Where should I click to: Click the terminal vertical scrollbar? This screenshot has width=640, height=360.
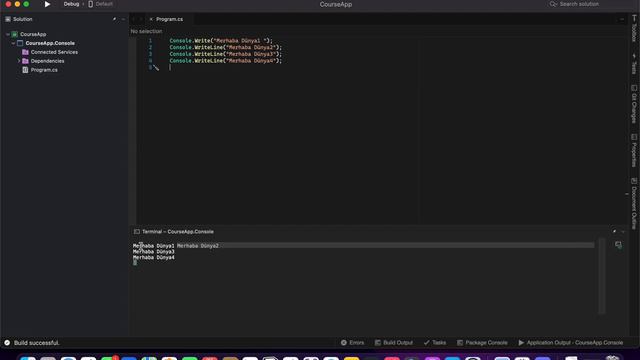pyautogui.click(x=602, y=276)
